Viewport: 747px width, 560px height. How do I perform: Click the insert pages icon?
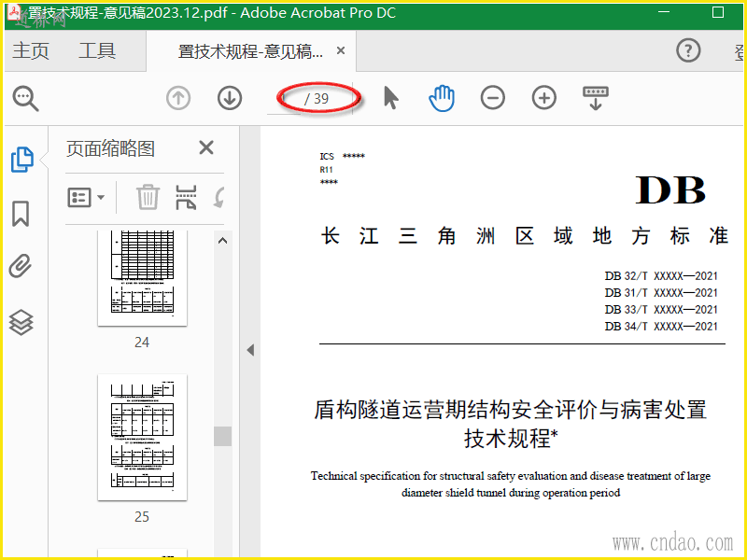click(186, 197)
